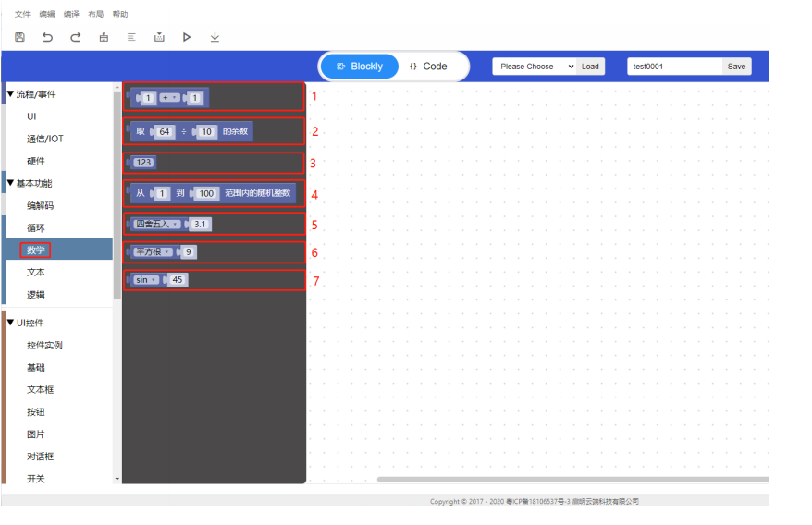This screenshot has width=812, height=525.
Task: Click the 64 value in remainder block
Action: tap(165, 131)
